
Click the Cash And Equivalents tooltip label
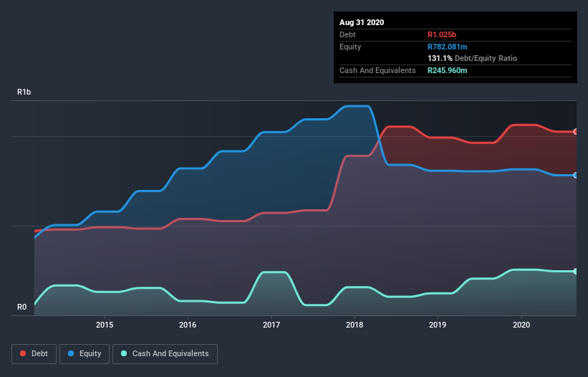pos(377,70)
